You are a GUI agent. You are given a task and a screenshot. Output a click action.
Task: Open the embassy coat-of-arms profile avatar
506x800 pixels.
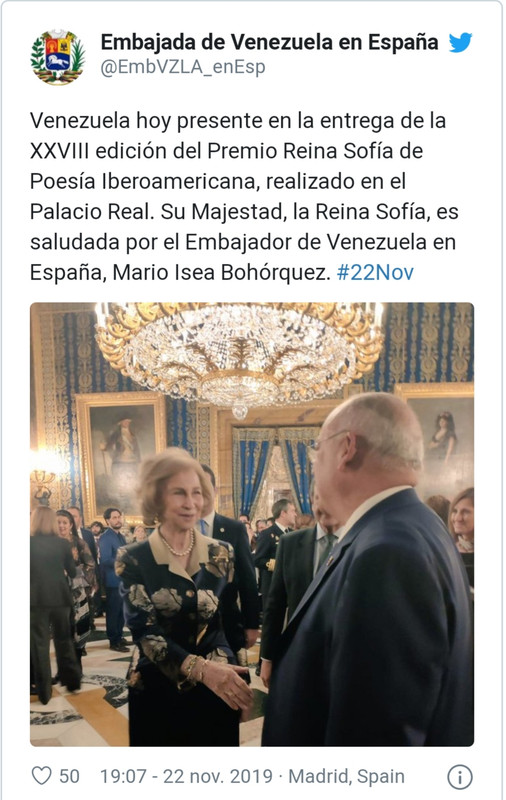click(58, 57)
